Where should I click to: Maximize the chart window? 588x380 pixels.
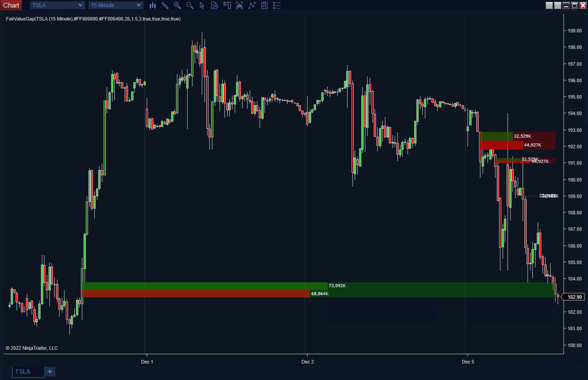(575, 5)
